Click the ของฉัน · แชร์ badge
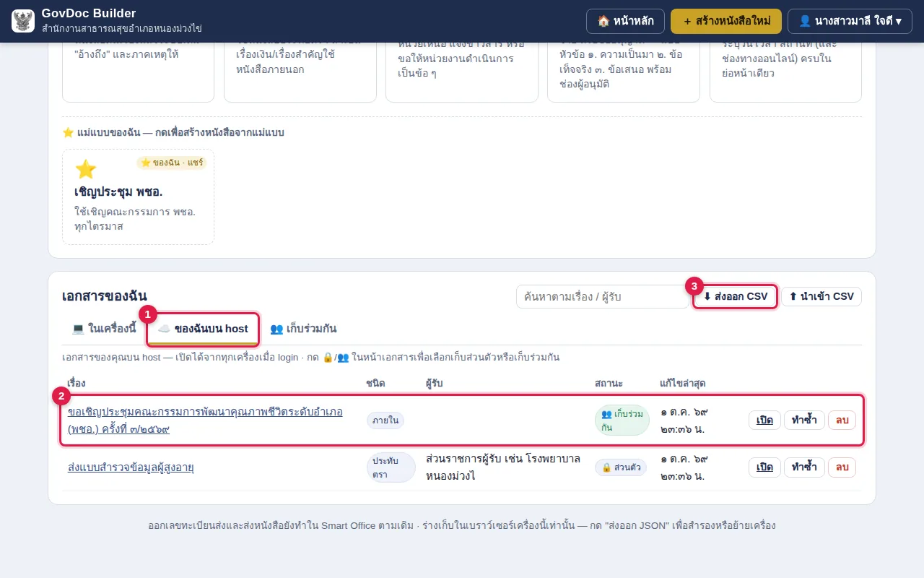This screenshot has width=924, height=578. 172,163
